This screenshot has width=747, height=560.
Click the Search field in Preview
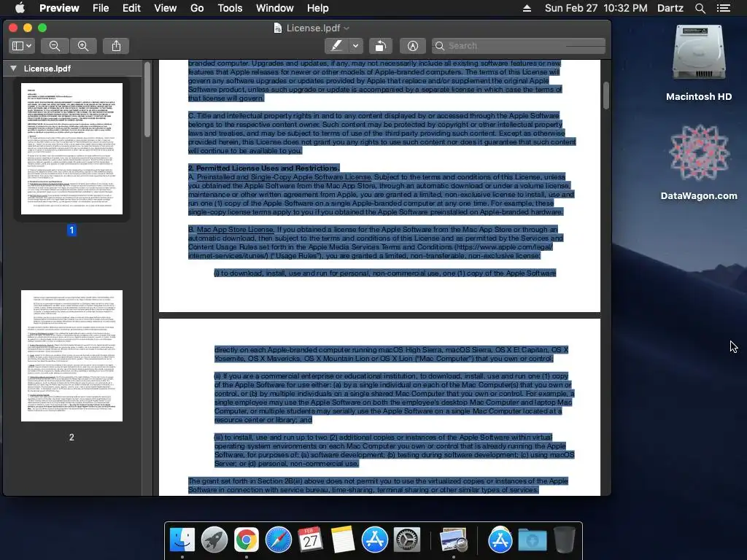point(519,46)
